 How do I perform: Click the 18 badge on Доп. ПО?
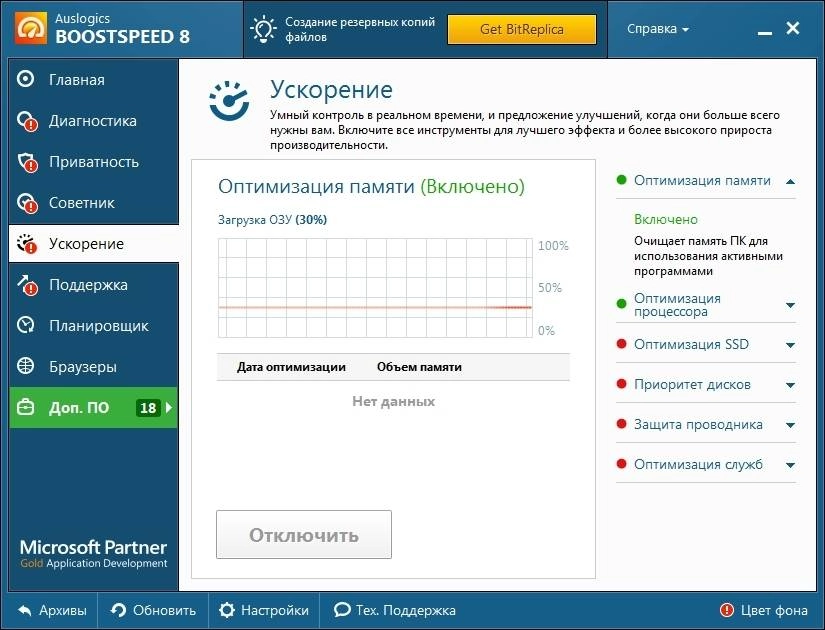[x=148, y=407]
